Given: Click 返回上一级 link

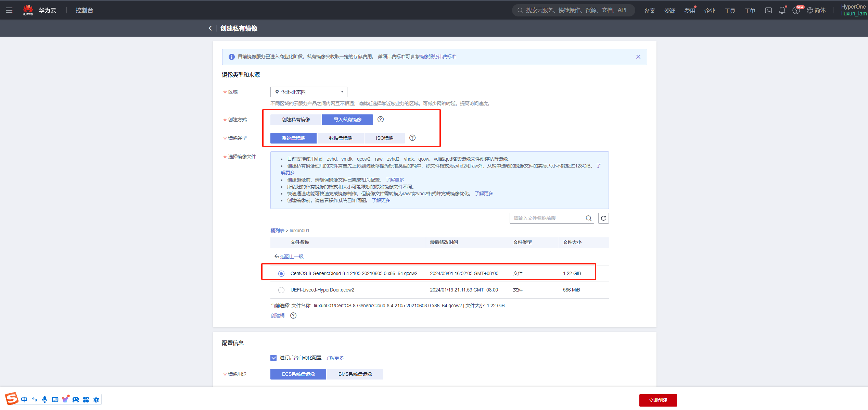Looking at the screenshot, I should pyautogui.click(x=289, y=257).
